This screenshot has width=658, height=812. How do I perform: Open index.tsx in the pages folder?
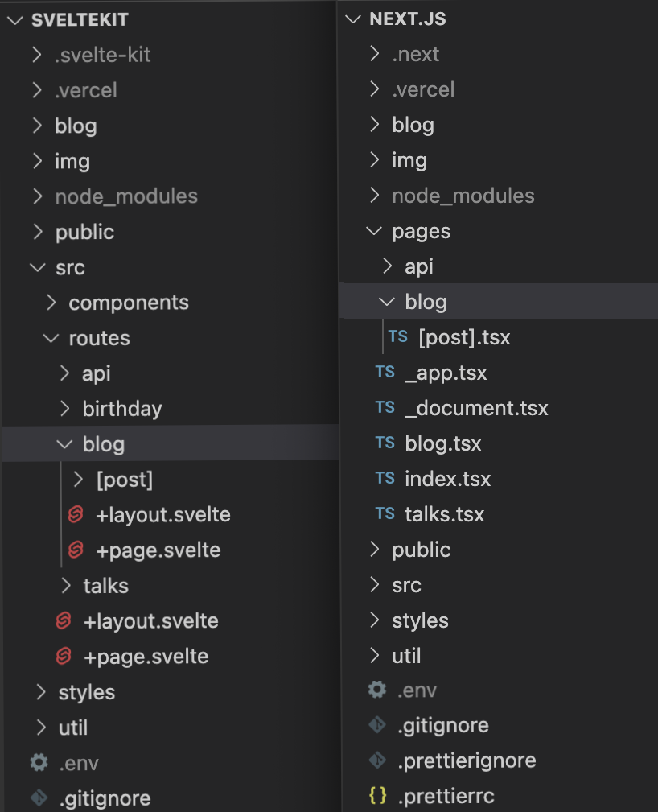click(x=447, y=479)
